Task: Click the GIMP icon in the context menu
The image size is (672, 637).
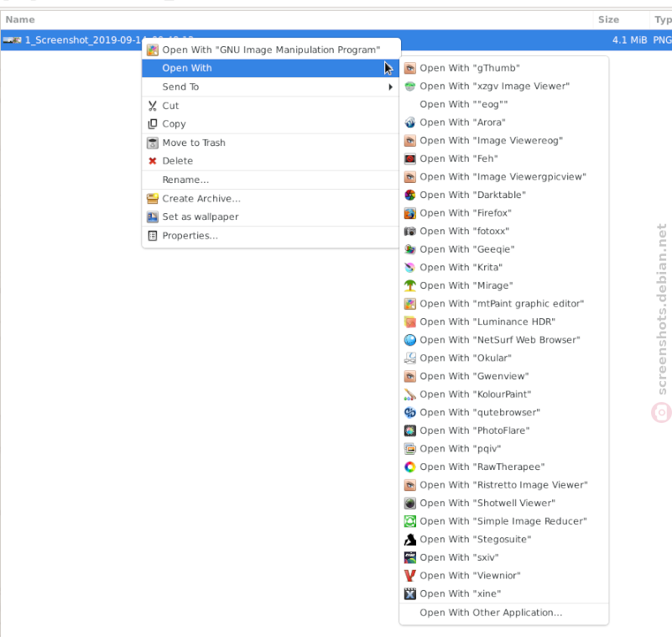Action: (152, 50)
